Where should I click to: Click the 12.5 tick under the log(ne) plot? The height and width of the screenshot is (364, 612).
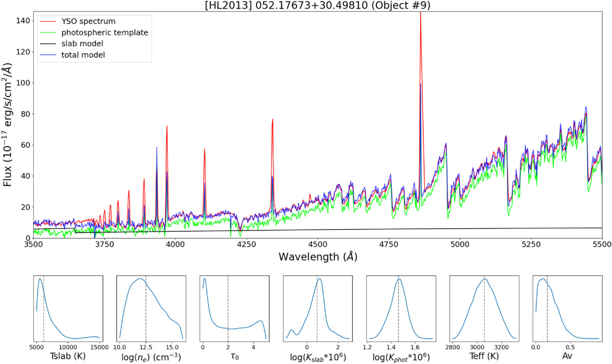tap(146, 347)
